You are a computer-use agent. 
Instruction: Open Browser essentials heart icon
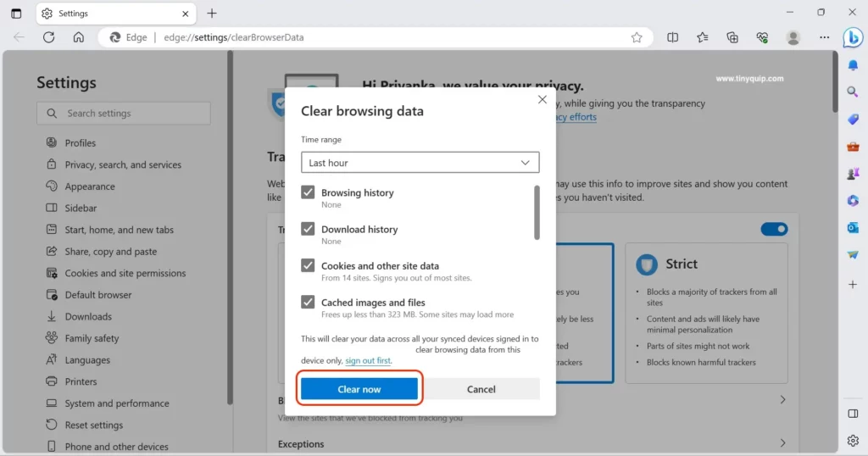762,37
